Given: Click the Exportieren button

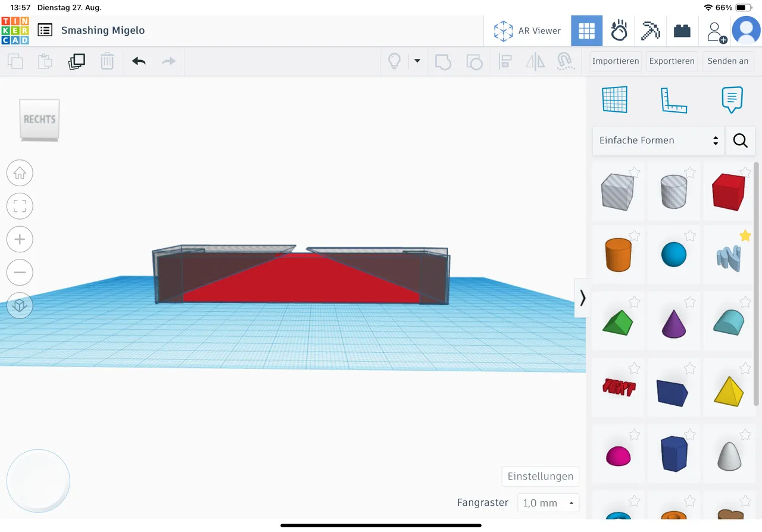Looking at the screenshot, I should coord(672,61).
